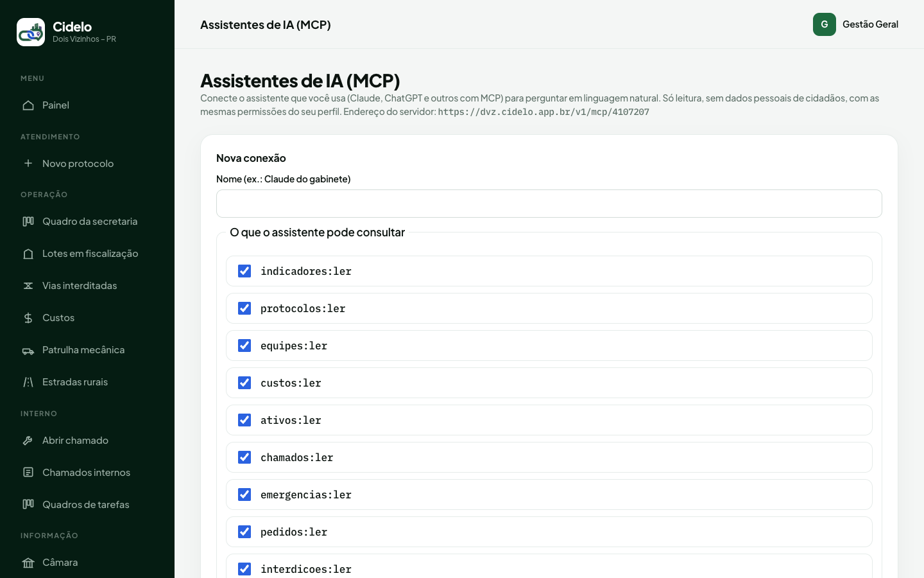
Task: Open Patrulha mecânica in the sidebar
Action: [x=87, y=349]
